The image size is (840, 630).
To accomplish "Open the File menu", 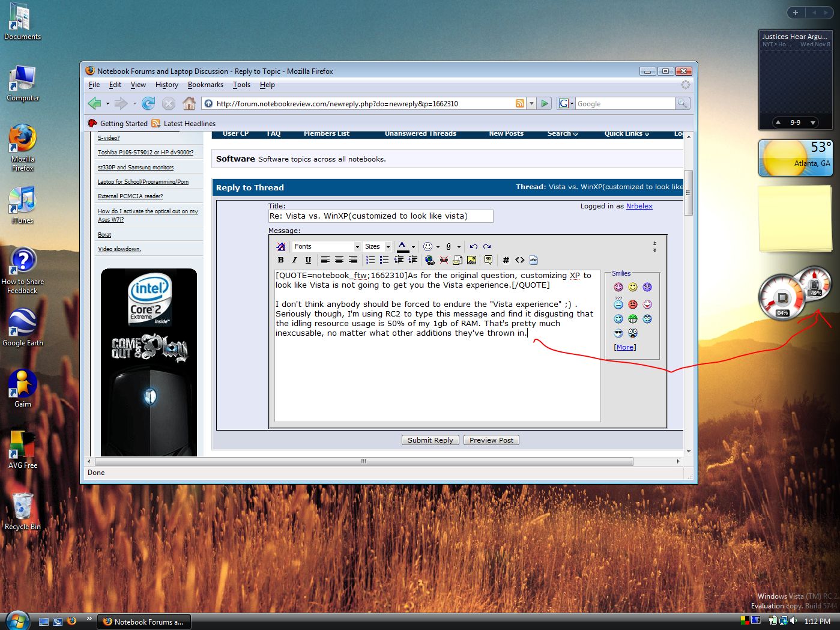I will 94,85.
